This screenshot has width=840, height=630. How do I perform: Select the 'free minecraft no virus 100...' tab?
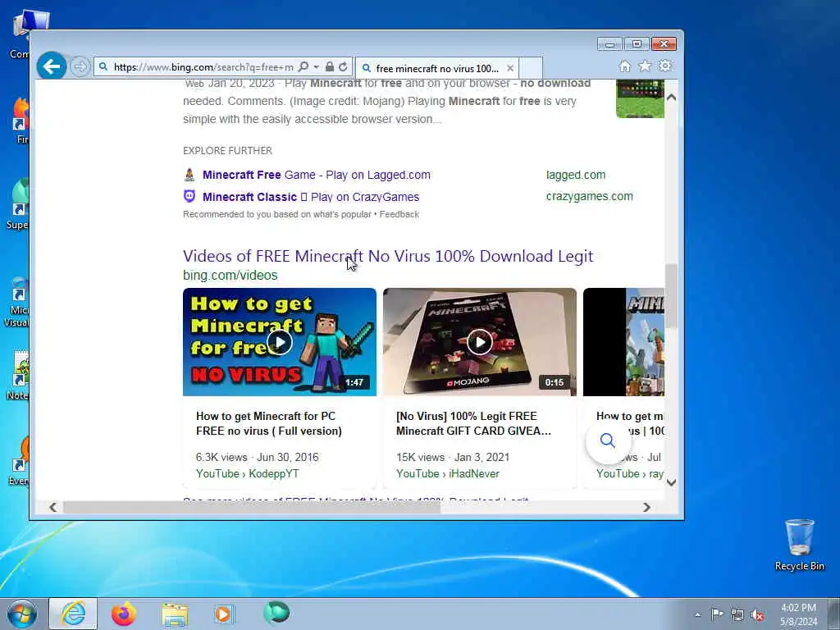[x=436, y=69]
